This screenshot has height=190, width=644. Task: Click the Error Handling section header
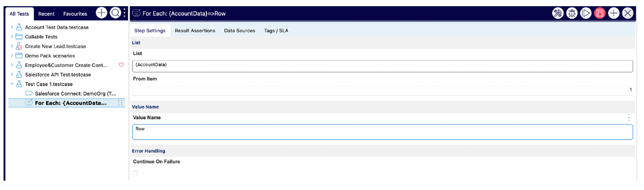(383, 151)
